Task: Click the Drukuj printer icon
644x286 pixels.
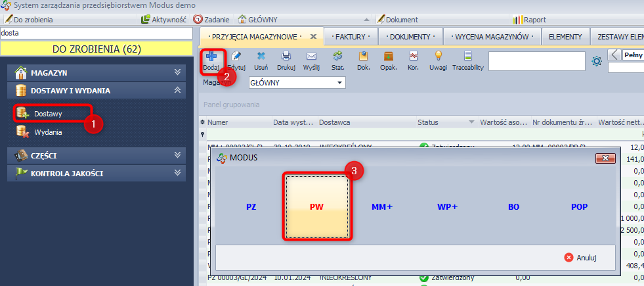Action: click(x=286, y=57)
